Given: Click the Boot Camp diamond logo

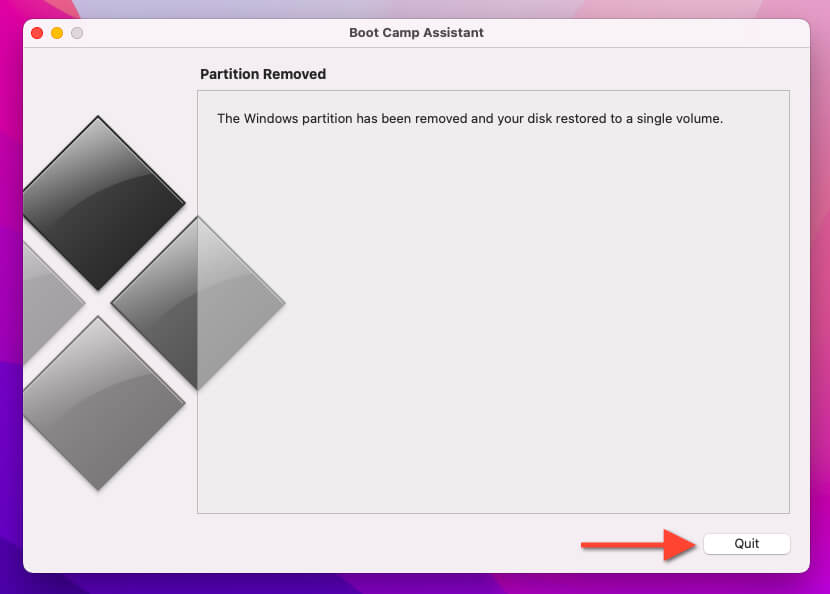Looking at the screenshot, I should click(154, 303).
